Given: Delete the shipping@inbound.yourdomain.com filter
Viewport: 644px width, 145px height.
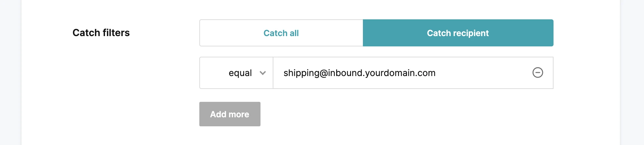Looking at the screenshot, I should point(537,72).
